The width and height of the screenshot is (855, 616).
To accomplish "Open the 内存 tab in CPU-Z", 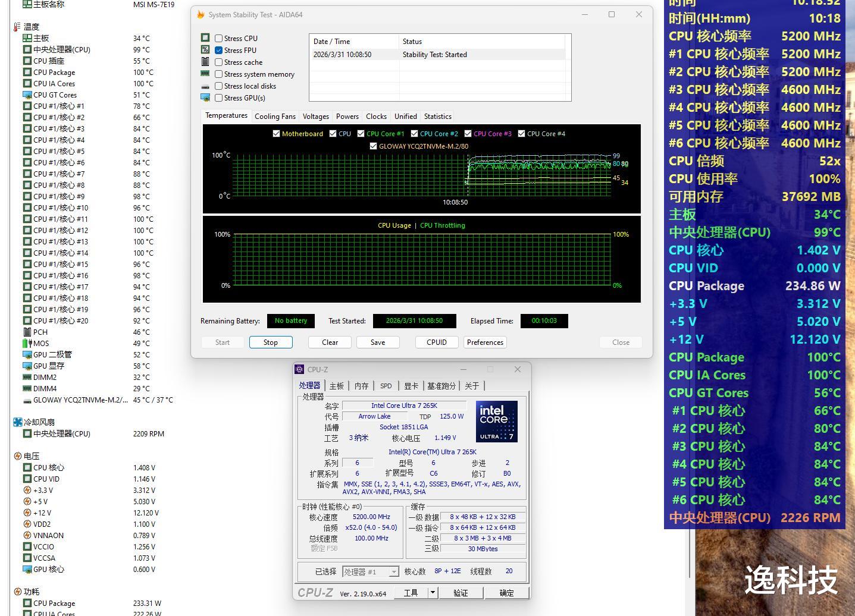I will click(x=361, y=386).
